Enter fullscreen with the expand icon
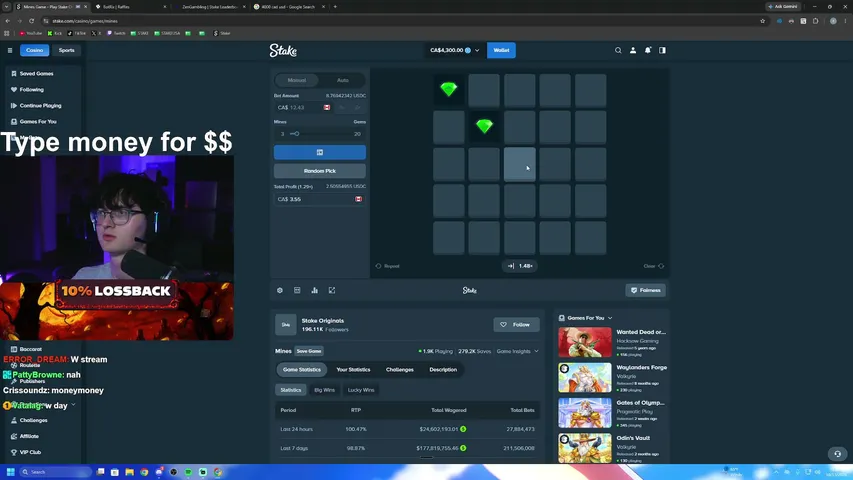Viewport: 853px width, 480px height. point(332,290)
